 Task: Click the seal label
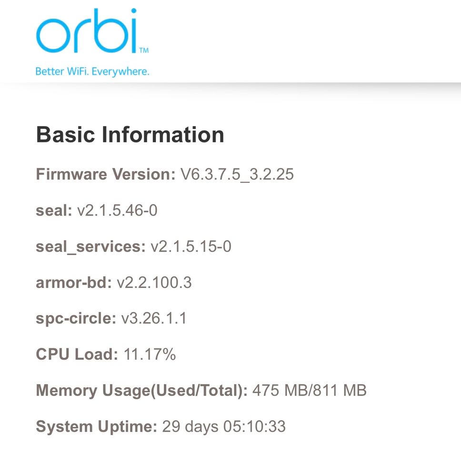point(54,210)
